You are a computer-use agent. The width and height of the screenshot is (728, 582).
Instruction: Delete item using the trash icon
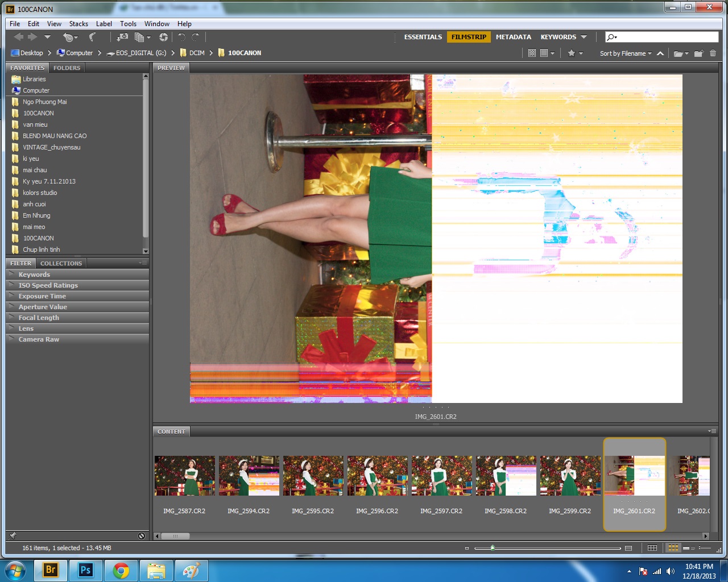click(713, 53)
